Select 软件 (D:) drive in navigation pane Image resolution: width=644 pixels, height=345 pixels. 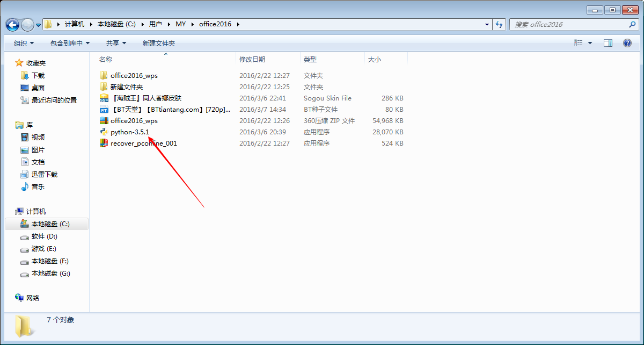click(x=44, y=236)
